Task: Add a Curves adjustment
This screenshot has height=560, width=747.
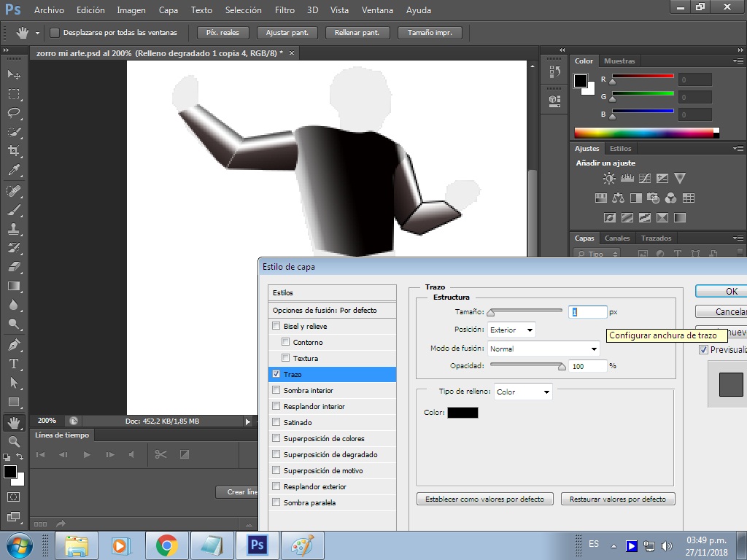Action: pos(645,179)
